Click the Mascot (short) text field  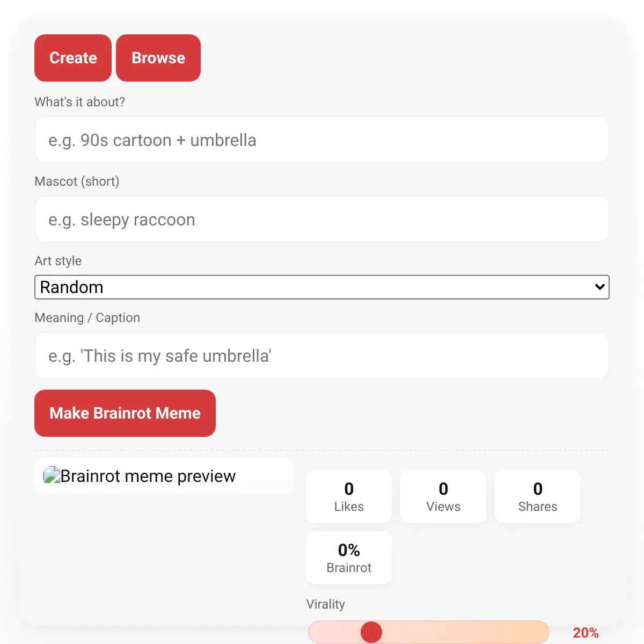click(x=322, y=219)
